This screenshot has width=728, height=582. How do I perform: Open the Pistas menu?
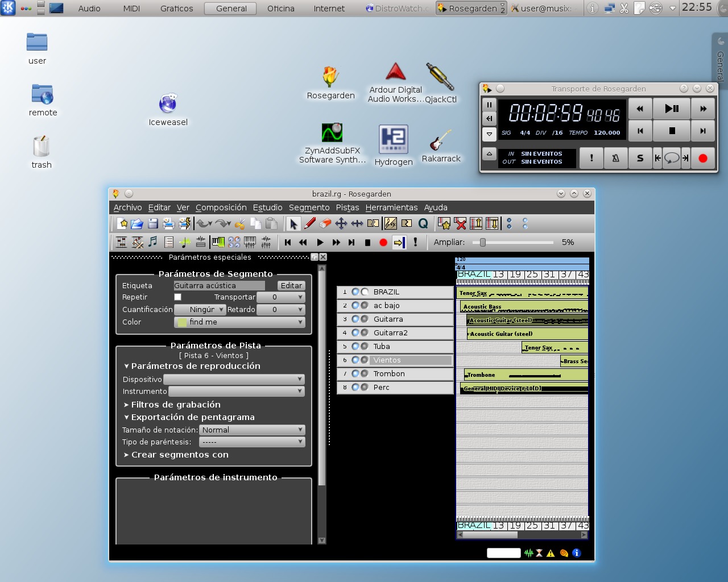[348, 207]
